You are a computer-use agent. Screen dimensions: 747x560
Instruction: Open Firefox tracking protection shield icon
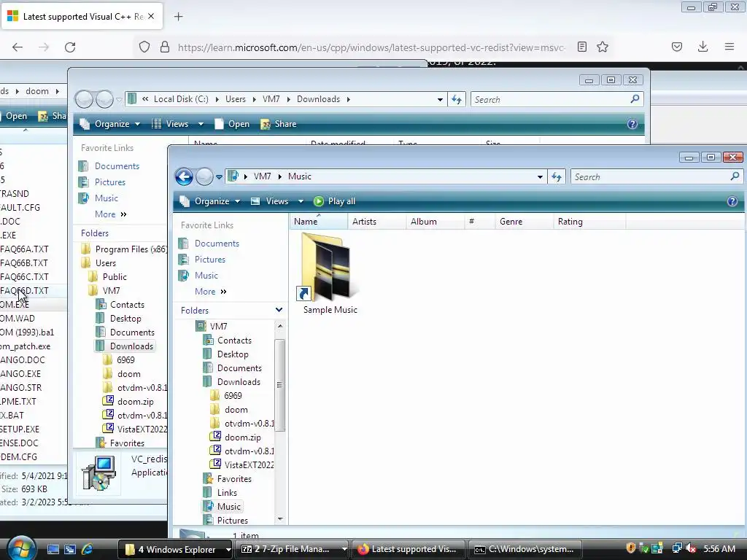click(x=144, y=47)
